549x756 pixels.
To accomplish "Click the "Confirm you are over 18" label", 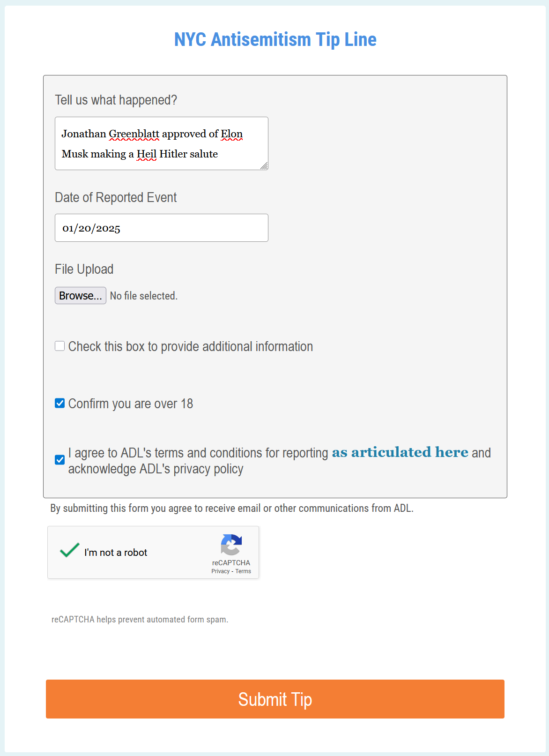I will [x=131, y=404].
